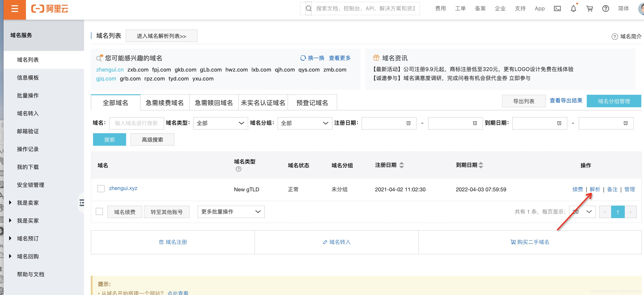Click the 域名分组管理 button

tap(614, 101)
